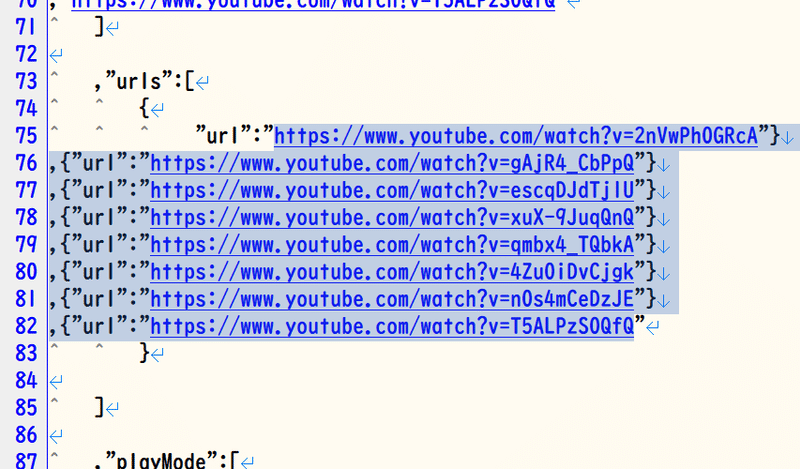Click the opening brace on line 74
The image size is (800, 469).
click(x=144, y=109)
